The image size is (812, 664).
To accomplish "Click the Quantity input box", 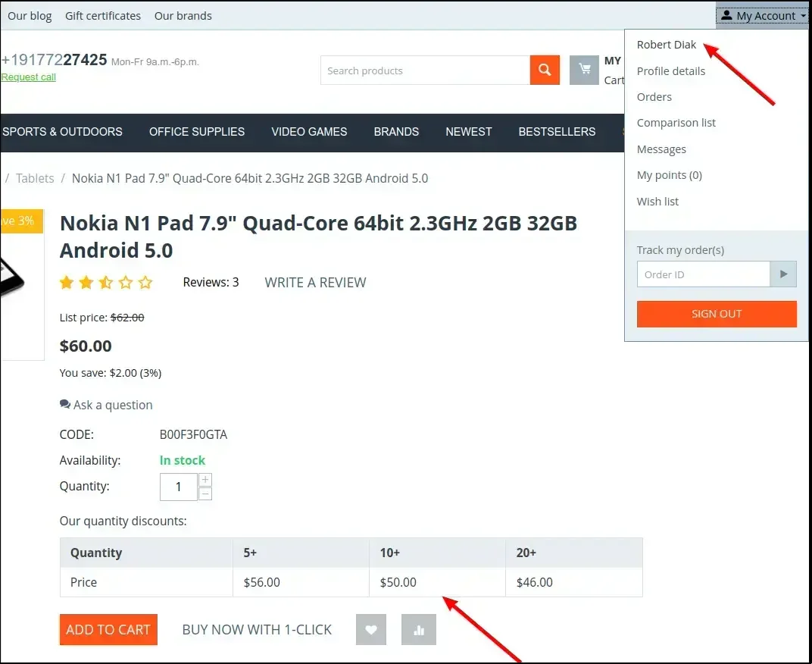I will coord(179,487).
